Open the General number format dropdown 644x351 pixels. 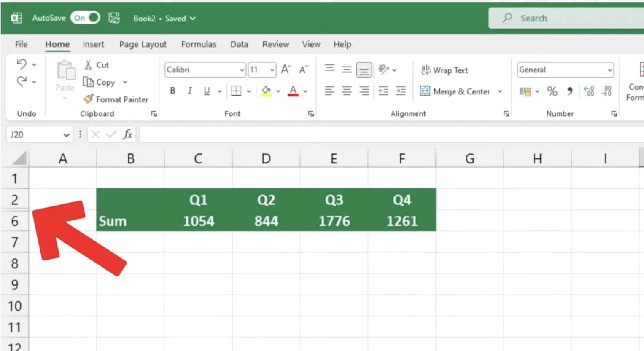(x=611, y=70)
